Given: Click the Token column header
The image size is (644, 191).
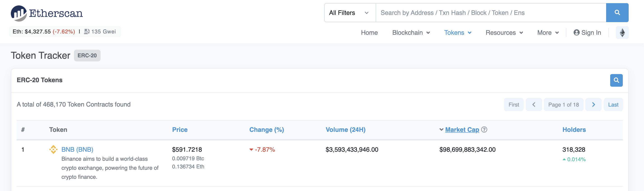Looking at the screenshot, I should tap(58, 130).
